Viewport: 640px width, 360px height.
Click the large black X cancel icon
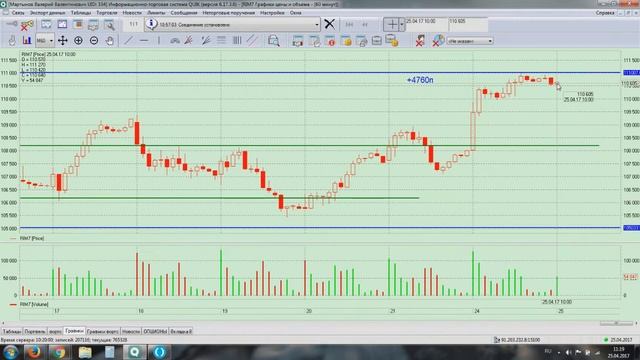point(329,24)
